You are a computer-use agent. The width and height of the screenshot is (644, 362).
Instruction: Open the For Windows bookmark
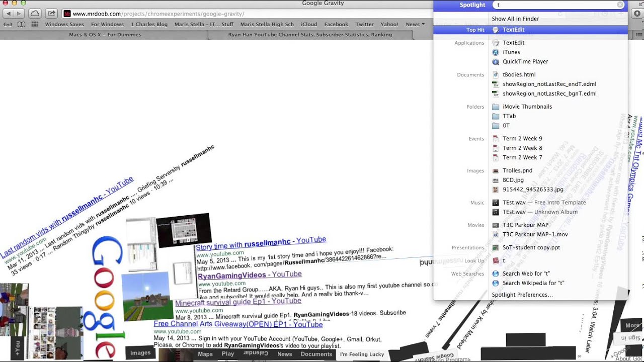coord(107,24)
